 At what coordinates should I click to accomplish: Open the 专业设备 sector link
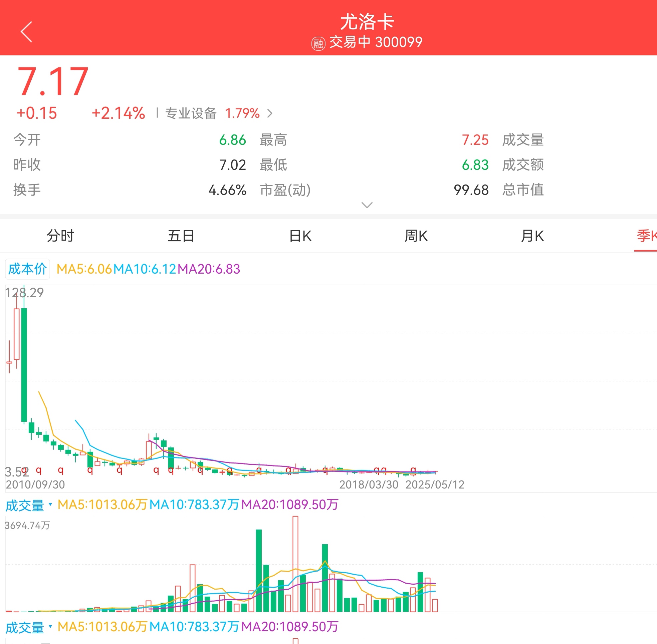coord(191,113)
